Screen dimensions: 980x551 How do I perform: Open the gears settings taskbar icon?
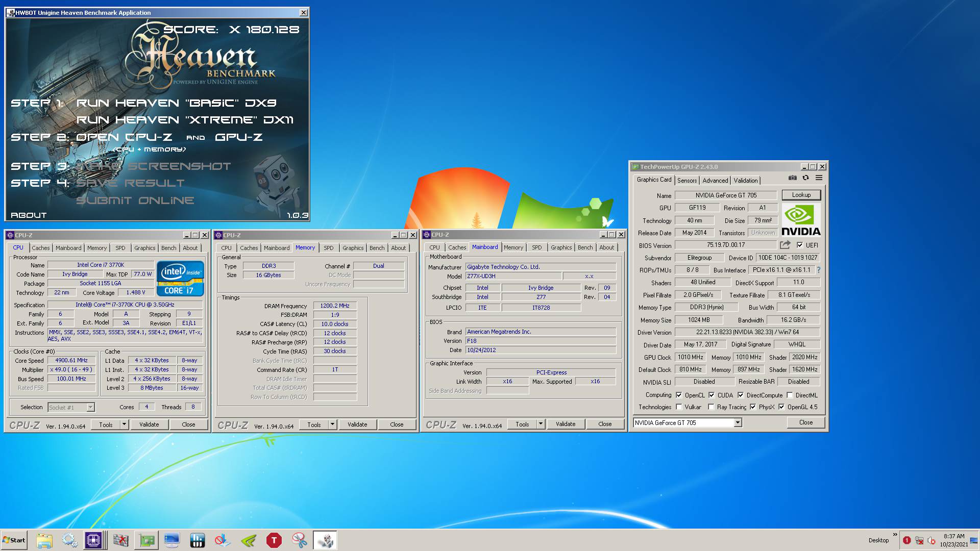click(70, 540)
